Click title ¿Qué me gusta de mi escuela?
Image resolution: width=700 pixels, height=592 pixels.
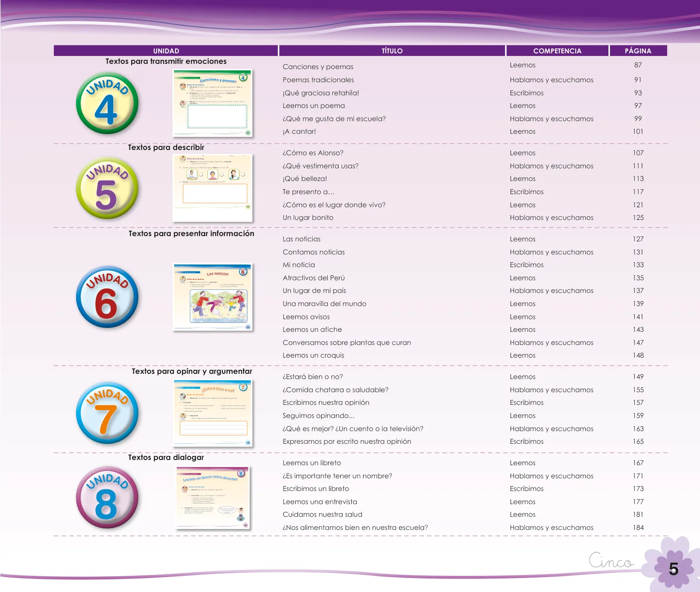[334, 119]
